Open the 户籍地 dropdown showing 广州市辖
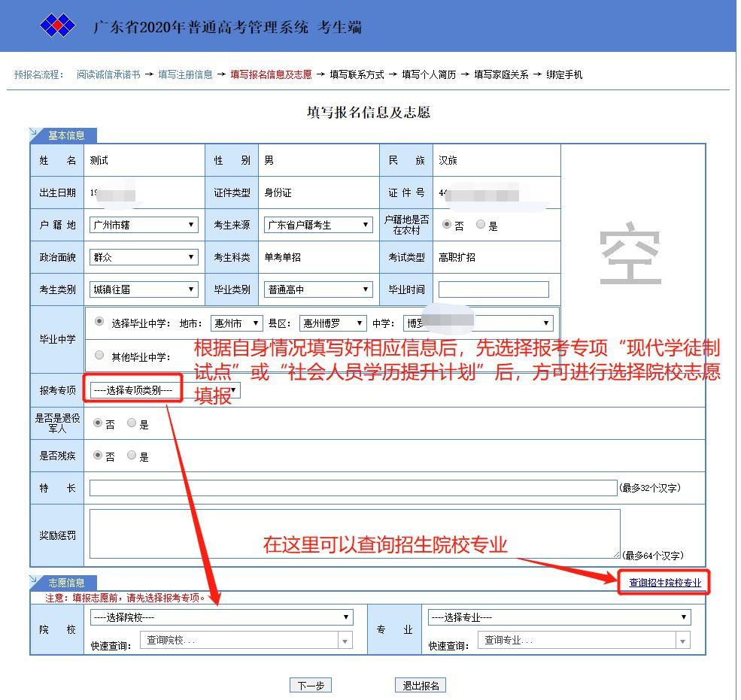The height and width of the screenshot is (700, 741). point(144,225)
